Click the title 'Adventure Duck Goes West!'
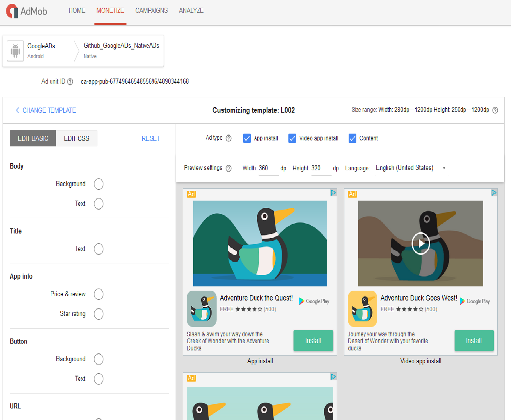This screenshot has width=511, height=420. (x=419, y=298)
